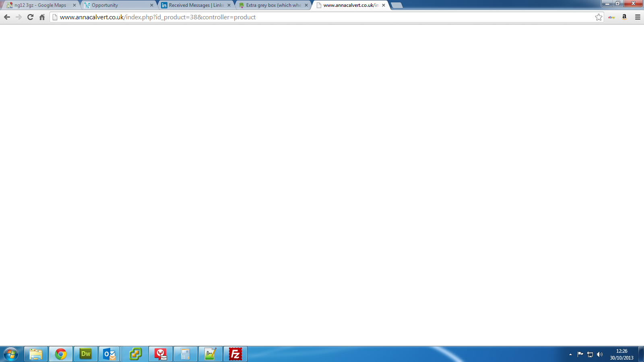The image size is (644, 362).
Task: Open the volume control tray icon
Action: (x=600, y=354)
